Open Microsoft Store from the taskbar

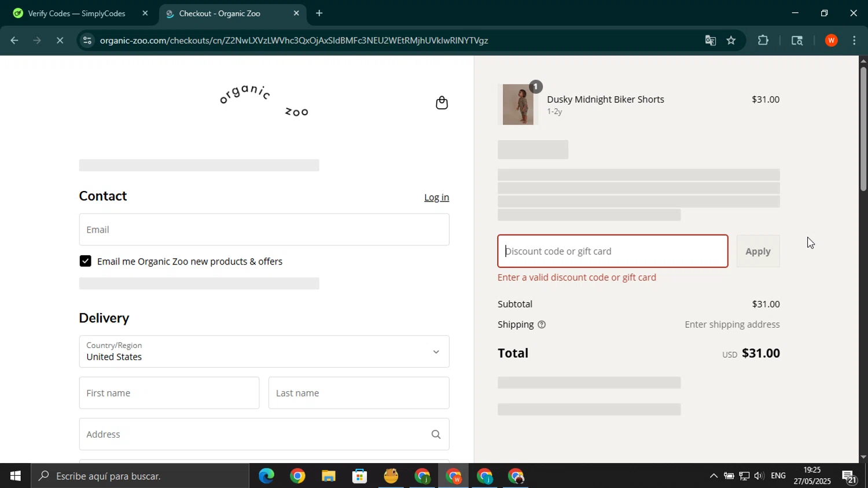click(x=360, y=476)
